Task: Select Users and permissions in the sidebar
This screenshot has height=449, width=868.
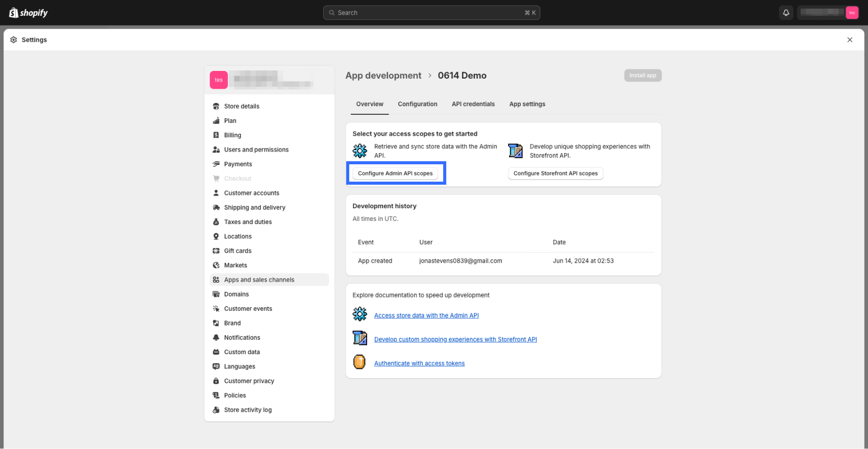Action: 256,149
